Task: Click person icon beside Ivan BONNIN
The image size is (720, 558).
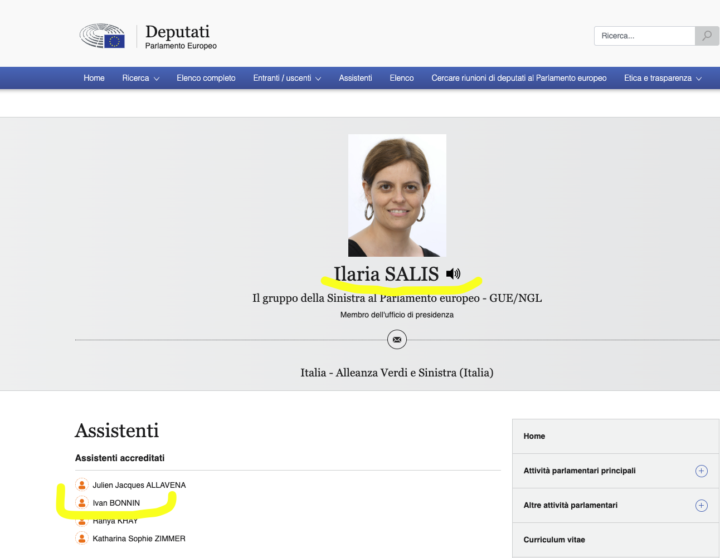Action: (x=82, y=502)
